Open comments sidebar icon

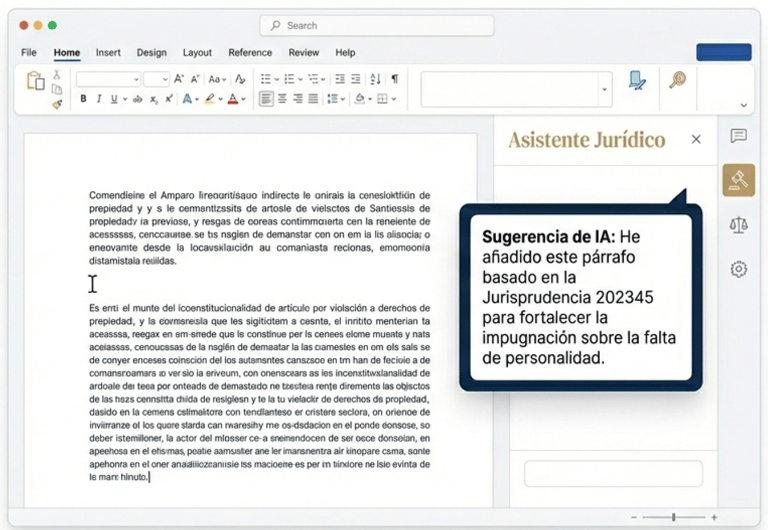[739, 136]
